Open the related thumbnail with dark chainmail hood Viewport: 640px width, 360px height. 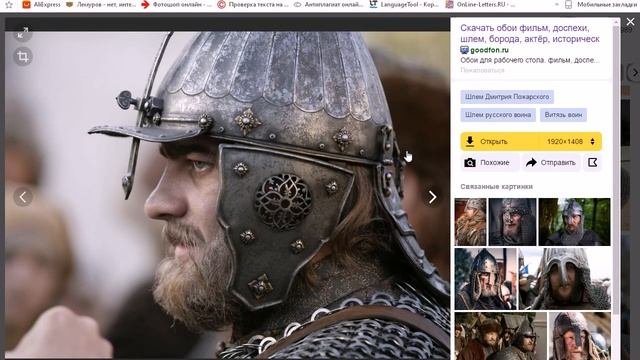tap(512, 222)
